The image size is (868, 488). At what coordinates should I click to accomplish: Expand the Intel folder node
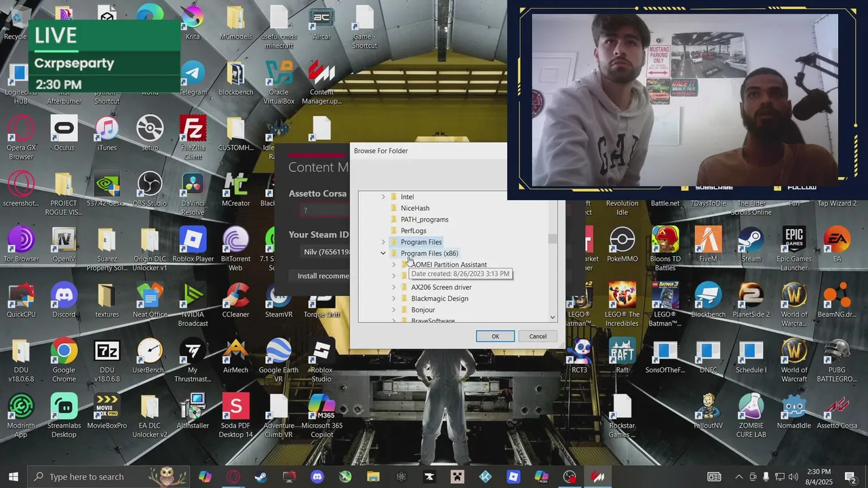coord(383,197)
